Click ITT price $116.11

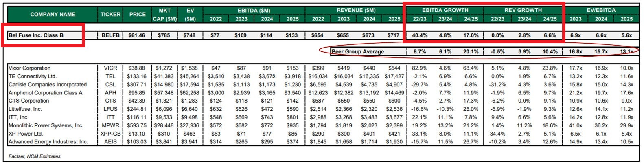(x=137, y=117)
